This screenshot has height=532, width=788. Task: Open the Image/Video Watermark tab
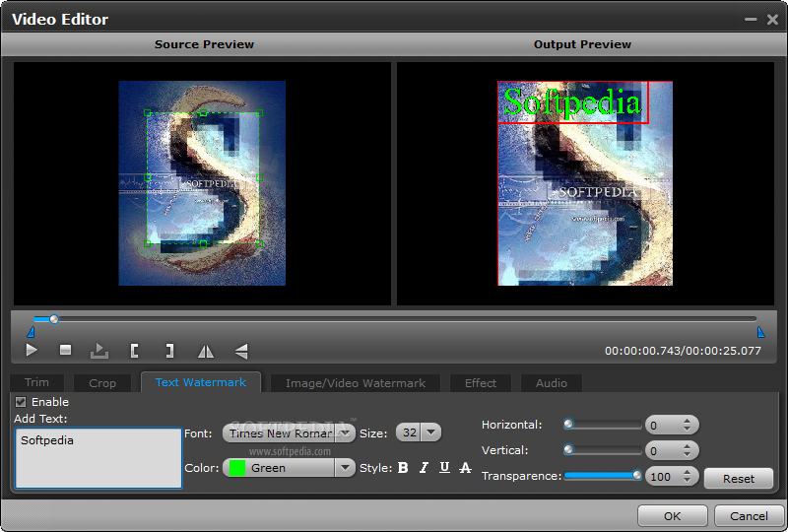pyautogui.click(x=356, y=383)
